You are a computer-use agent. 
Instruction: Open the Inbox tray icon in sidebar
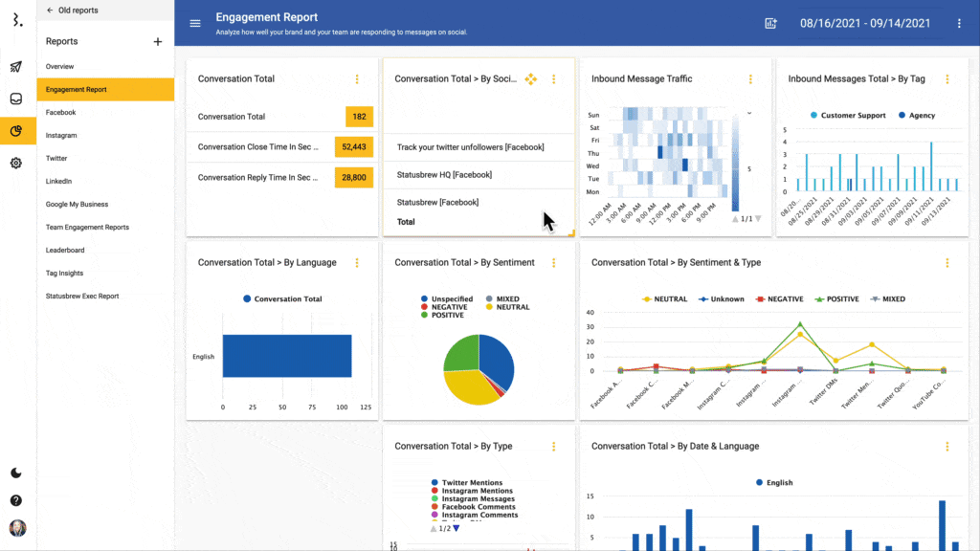tap(16, 99)
